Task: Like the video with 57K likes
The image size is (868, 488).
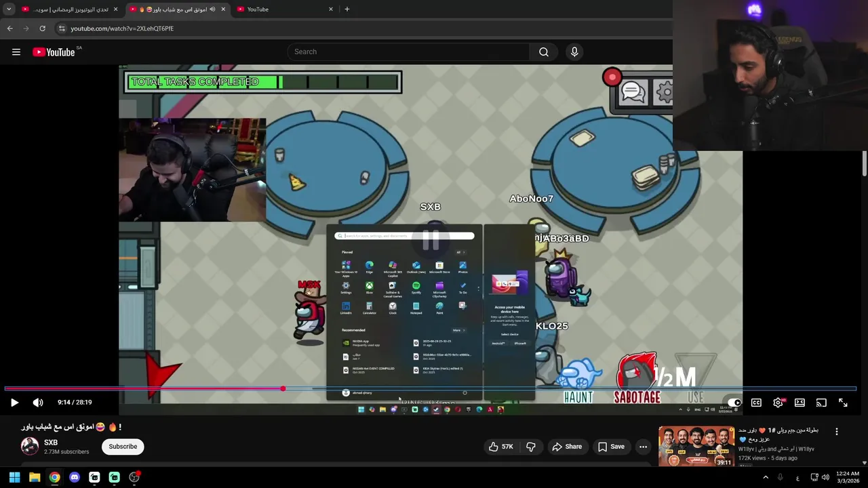Action: coord(501,447)
